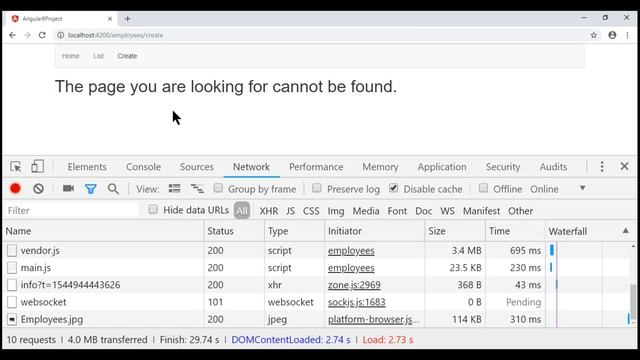Viewport: 640px width, 360px height.
Task: Sort by Waterfall column arrow
Action: click(626, 231)
